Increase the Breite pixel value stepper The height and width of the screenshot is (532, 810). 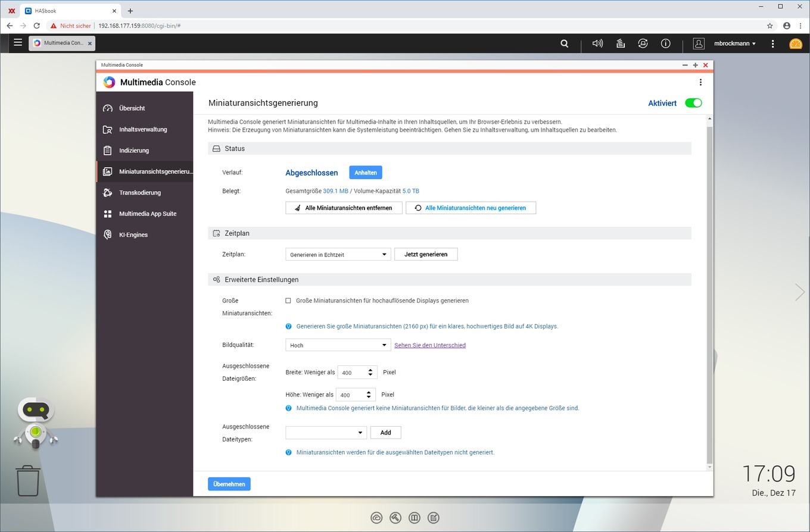coord(370,370)
